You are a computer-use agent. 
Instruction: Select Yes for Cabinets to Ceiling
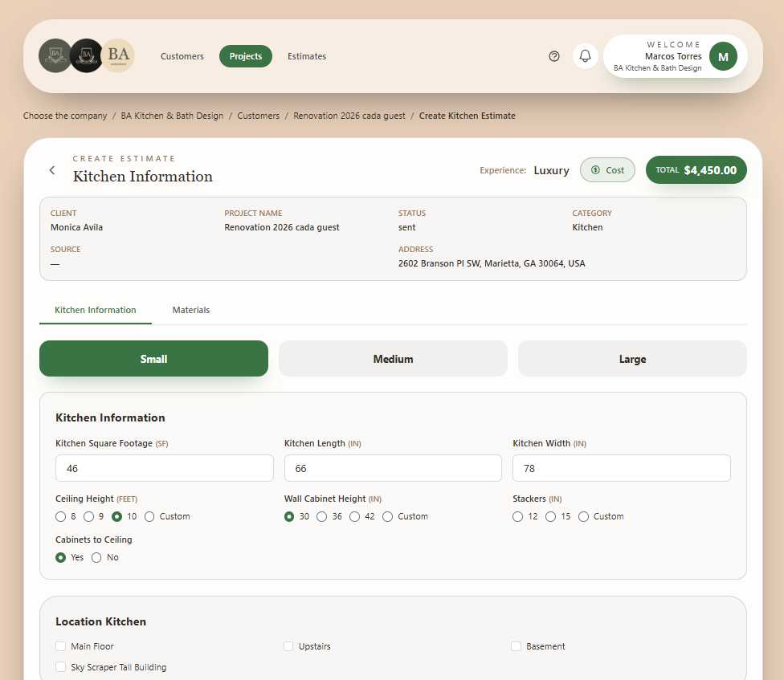60,558
